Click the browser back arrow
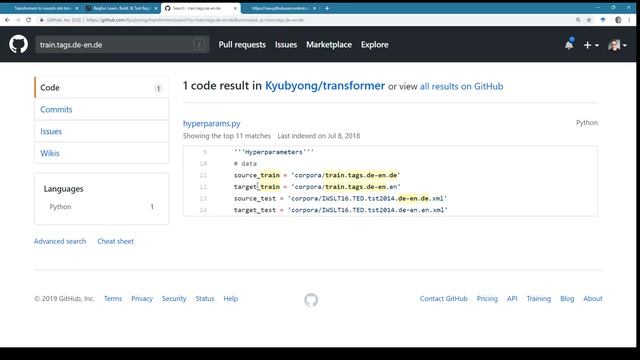The width and height of the screenshot is (640, 360). pos(7,20)
